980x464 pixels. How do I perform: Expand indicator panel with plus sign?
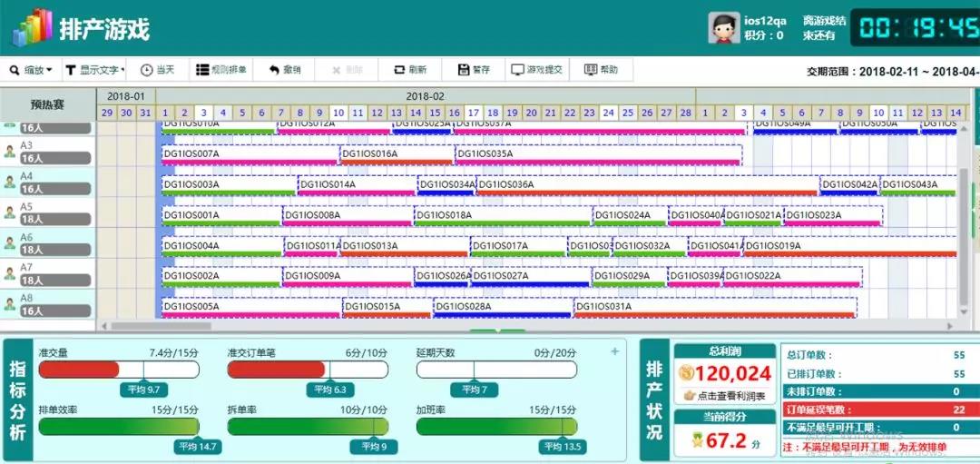[x=614, y=352]
